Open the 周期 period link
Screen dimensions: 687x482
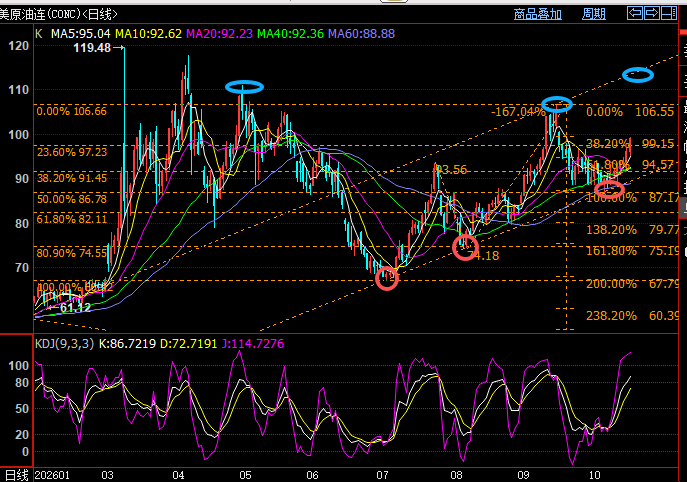(594, 14)
